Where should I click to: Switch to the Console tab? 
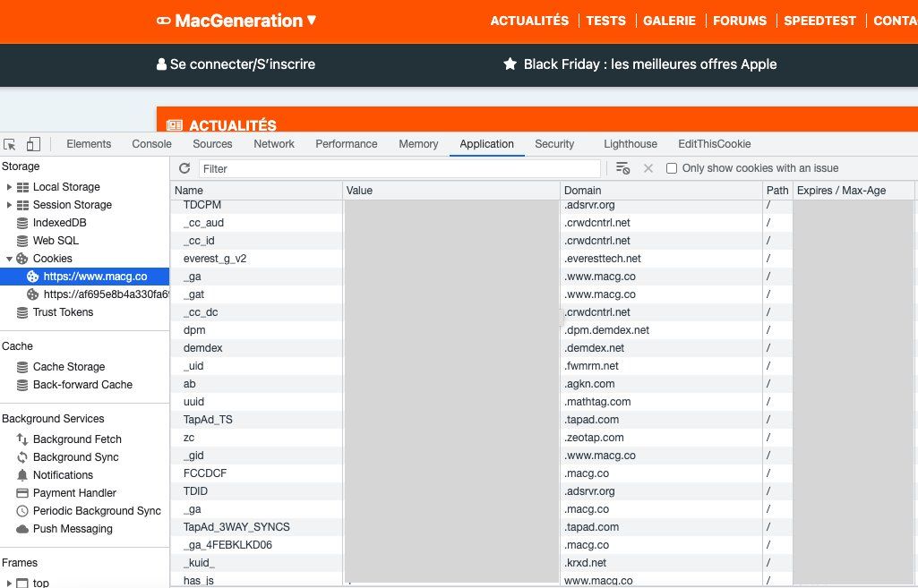[x=151, y=144]
